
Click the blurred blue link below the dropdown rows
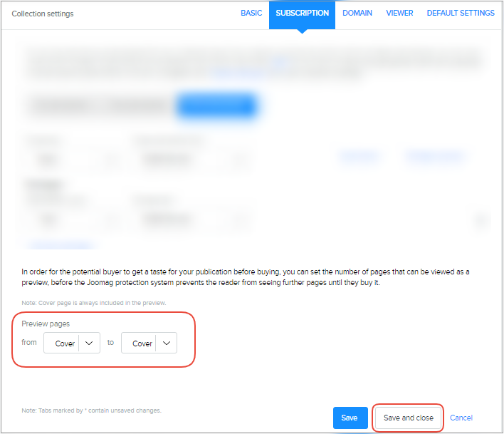pos(58,244)
